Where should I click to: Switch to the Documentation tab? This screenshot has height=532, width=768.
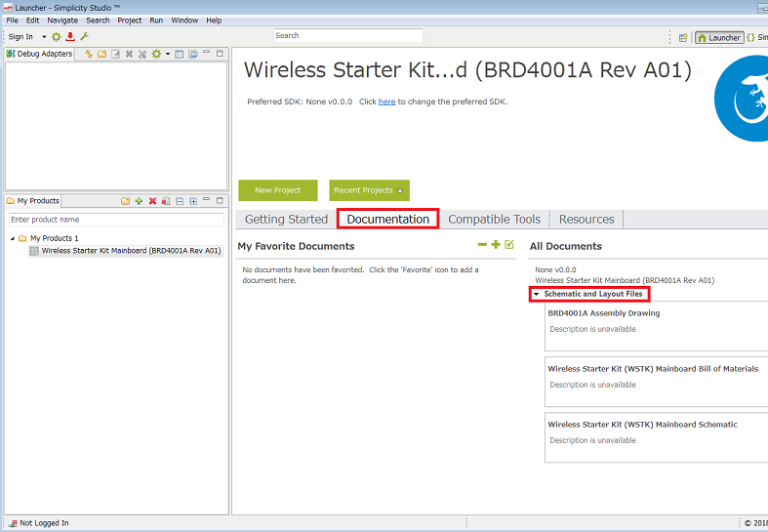coord(388,219)
